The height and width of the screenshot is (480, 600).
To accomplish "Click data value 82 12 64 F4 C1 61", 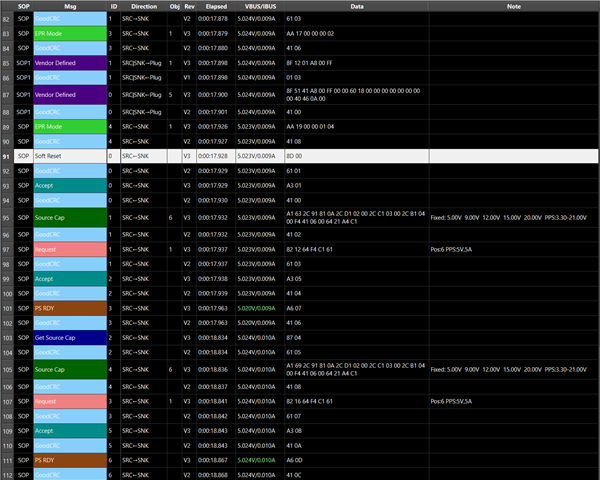I will pos(309,250).
